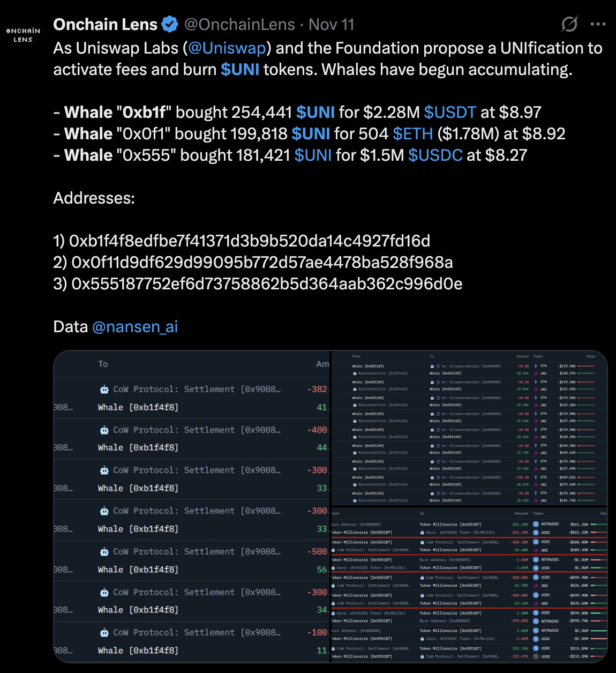Visit the @nansen_ai mention
Image resolution: width=616 pixels, height=673 pixels.
tap(135, 327)
